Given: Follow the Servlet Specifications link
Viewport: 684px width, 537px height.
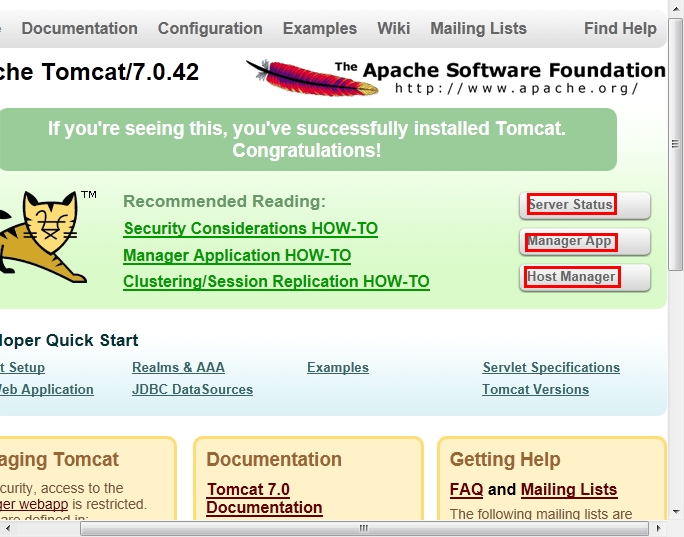Looking at the screenshot, I should click(551, 367).
